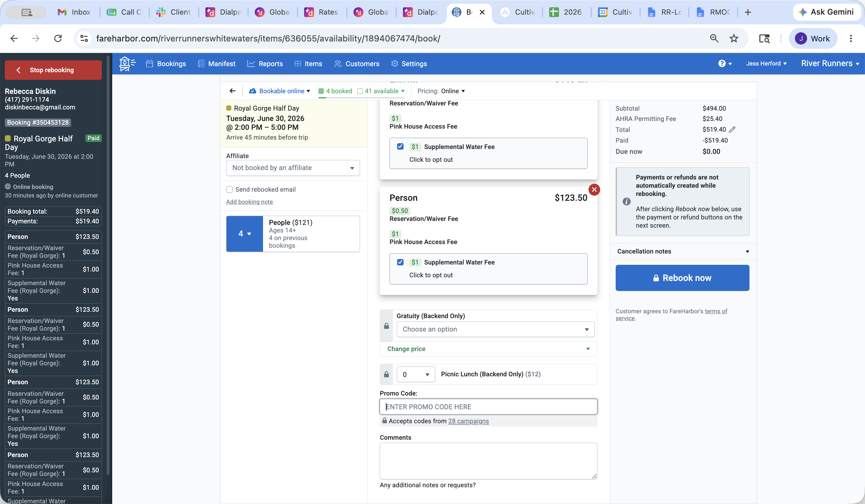Click the Bookable online cloud icon
The height and width of the screenshot is (504, 865).
[x=253, y=91]
